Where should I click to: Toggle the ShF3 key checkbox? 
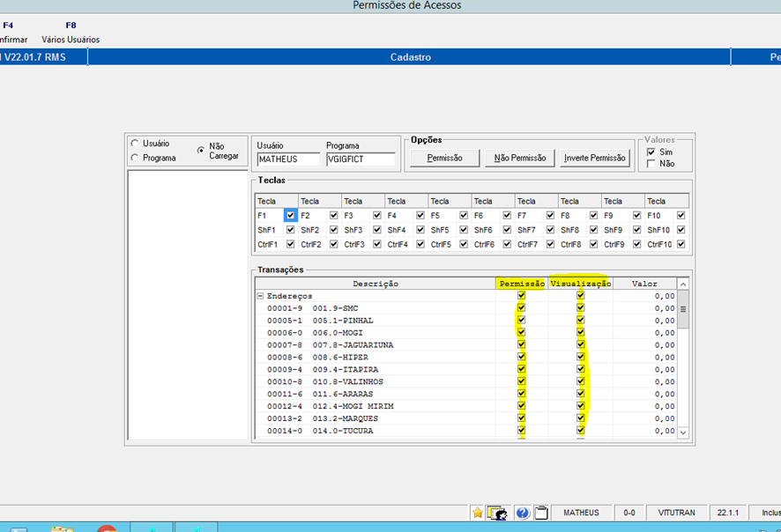[x=377, y=230]
